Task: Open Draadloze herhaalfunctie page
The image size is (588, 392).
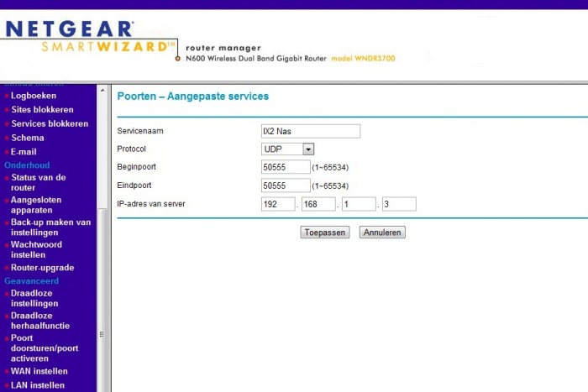Action: click(x=40, y=321)
